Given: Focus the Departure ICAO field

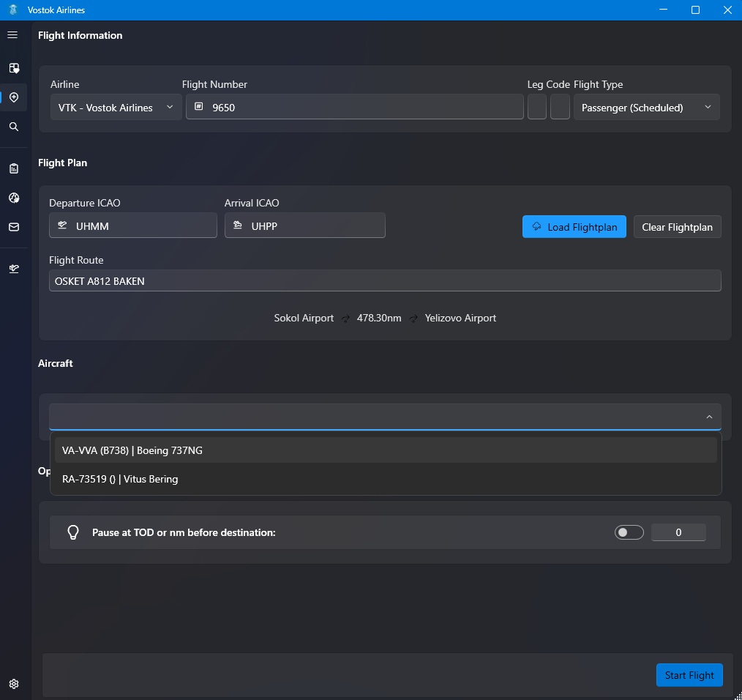Looking at the screenshot, I should click(133, 226).
